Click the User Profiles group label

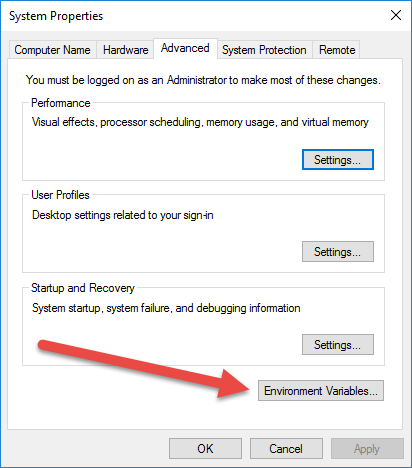pos(60,195)
